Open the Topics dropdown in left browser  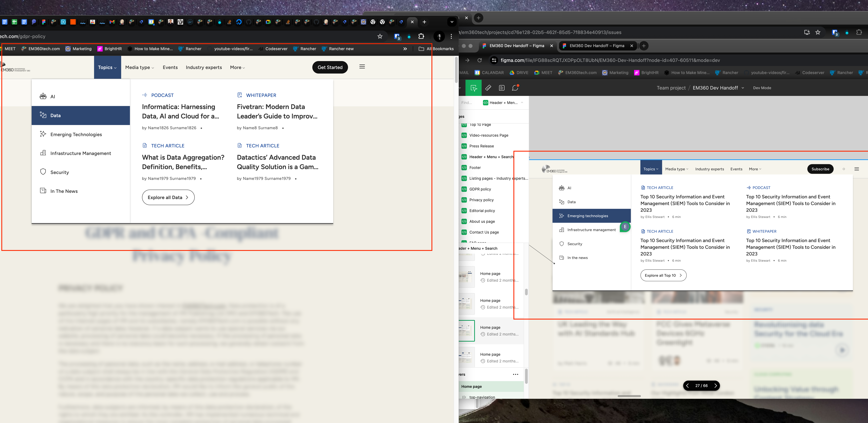(x=107, y=67)
